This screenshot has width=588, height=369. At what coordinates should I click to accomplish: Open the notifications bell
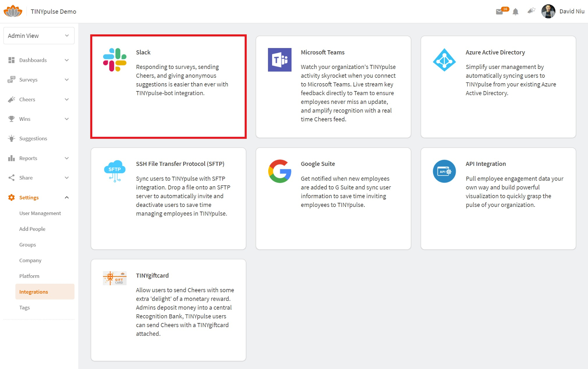pyautogui.click(x=516, y=12)
